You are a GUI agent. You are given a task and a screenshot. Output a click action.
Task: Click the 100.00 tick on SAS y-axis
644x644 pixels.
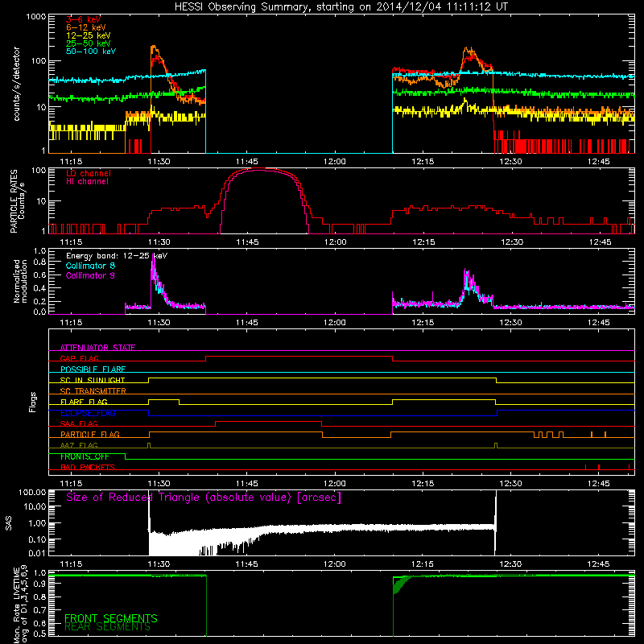pos(32,492)
